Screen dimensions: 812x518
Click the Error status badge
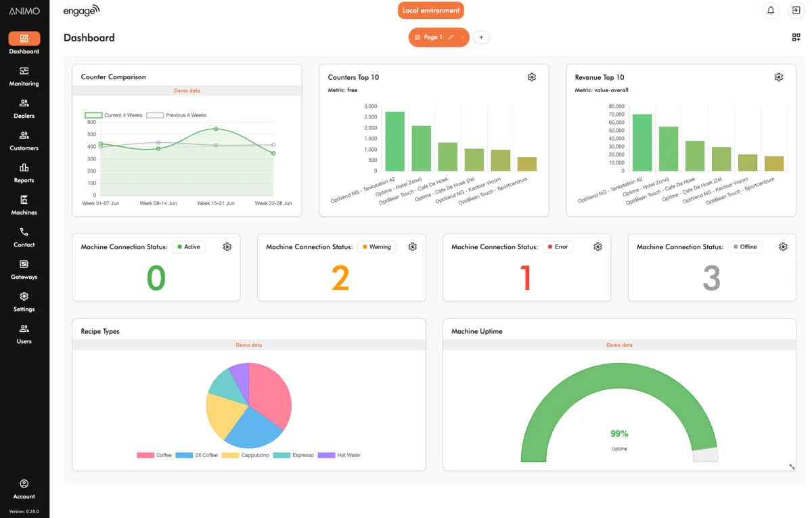tap(558, 246)
